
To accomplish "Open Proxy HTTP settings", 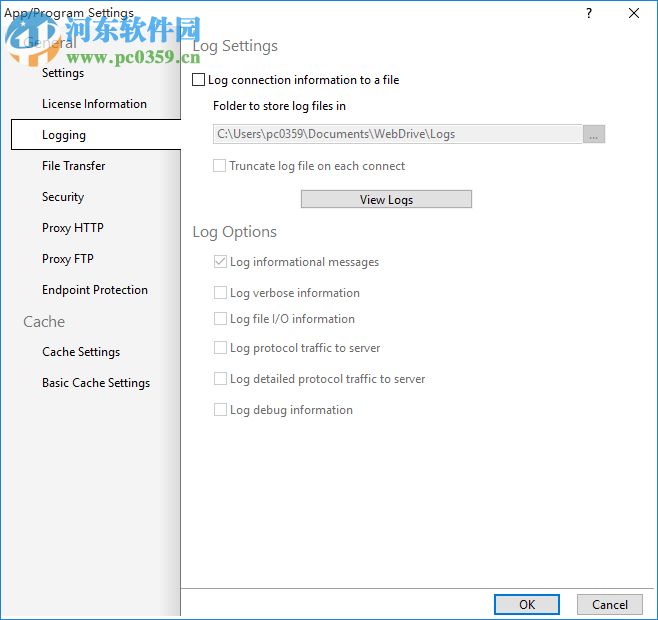I will (73, 228).
